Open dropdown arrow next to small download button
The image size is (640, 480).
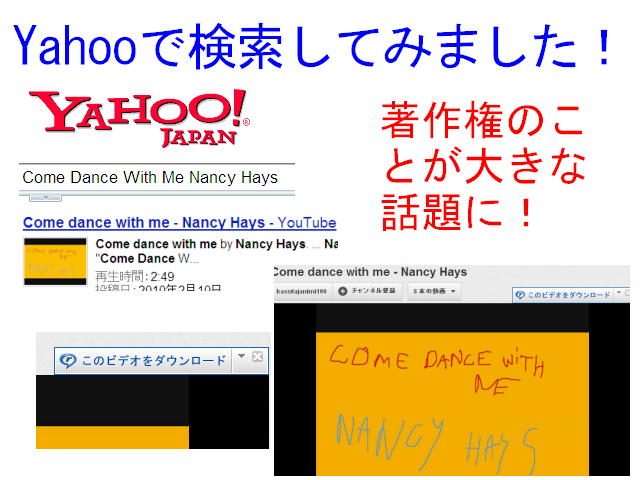coord(619,293)
